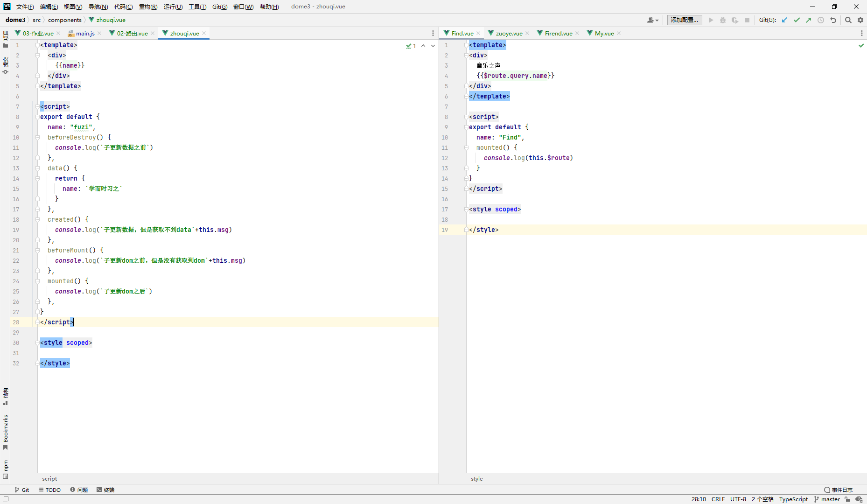Open the 问题 problems tool window
The height and width of the screenshot is (504, 867).
(79, 490)
